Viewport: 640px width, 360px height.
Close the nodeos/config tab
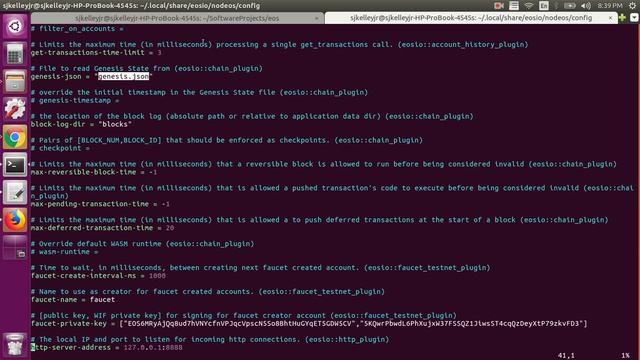610,18
